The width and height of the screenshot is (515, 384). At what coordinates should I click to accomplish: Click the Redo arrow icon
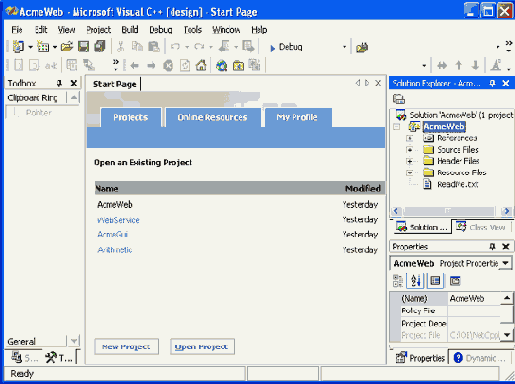pos(199,47)
